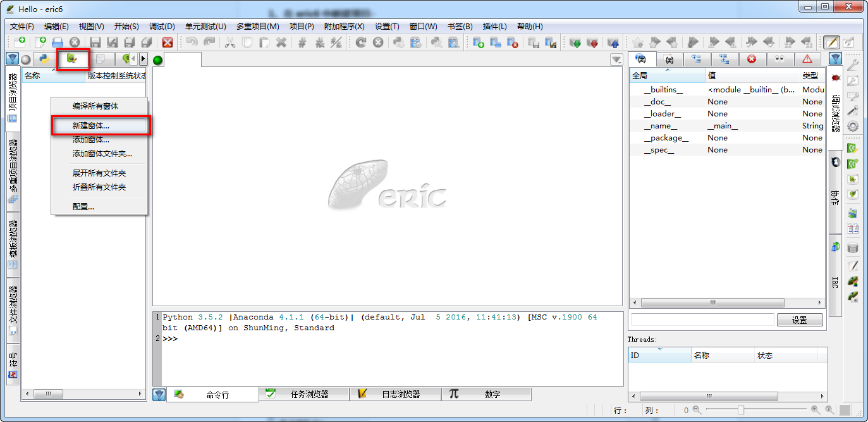Choose 添加窗体文件夹... from context menu

pos(99,153)
